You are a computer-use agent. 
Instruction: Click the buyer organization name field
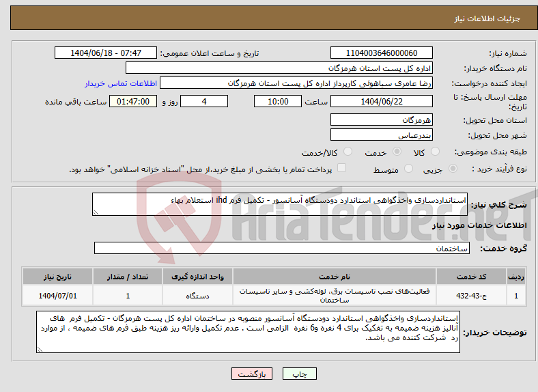click(279, 68)
